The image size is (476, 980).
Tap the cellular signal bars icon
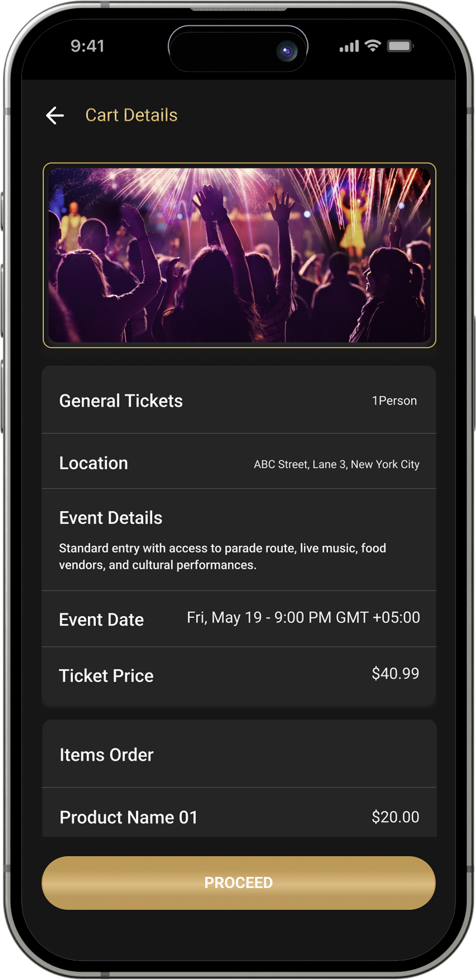349,46
